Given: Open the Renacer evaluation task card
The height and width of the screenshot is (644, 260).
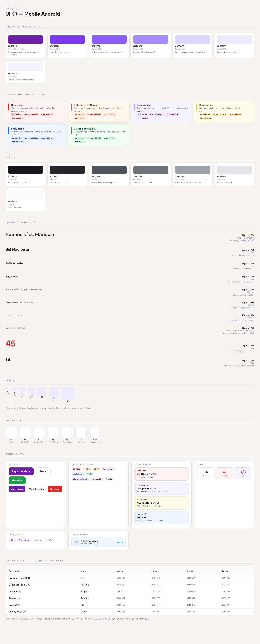Looking at the screenshot, I should 161,518.
